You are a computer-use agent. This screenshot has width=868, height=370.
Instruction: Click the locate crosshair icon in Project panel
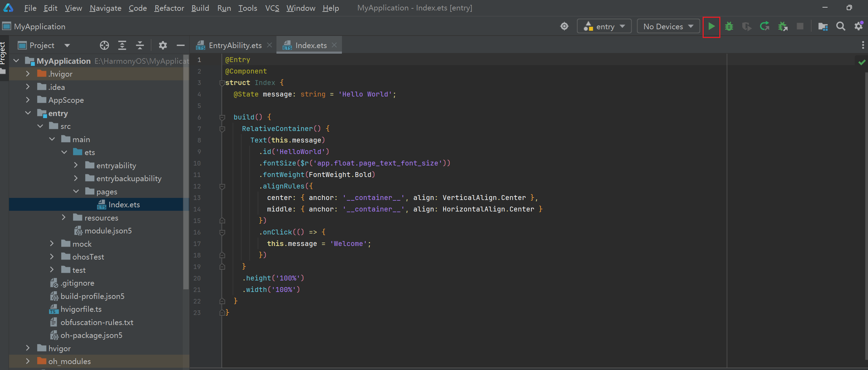[104, 45]
